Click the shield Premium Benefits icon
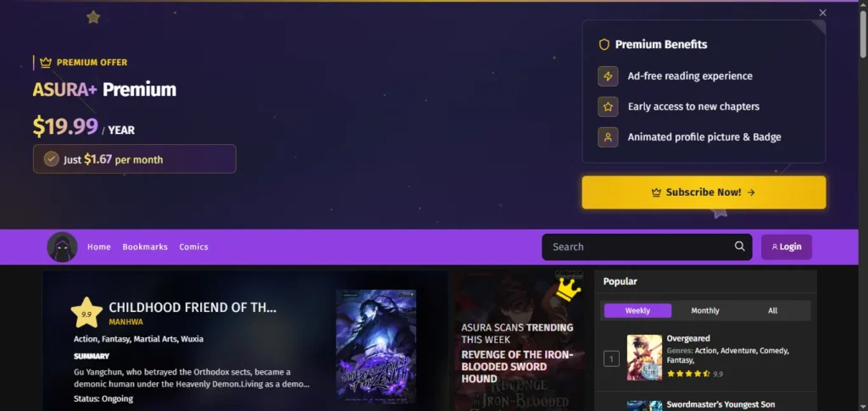 (x=604, y=44)
